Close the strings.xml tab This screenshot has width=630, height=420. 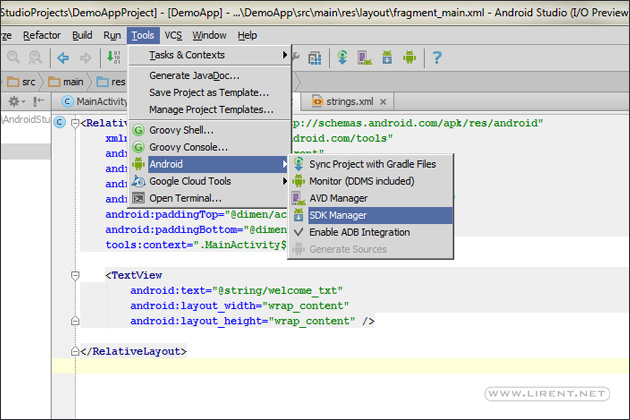point(383,102)
